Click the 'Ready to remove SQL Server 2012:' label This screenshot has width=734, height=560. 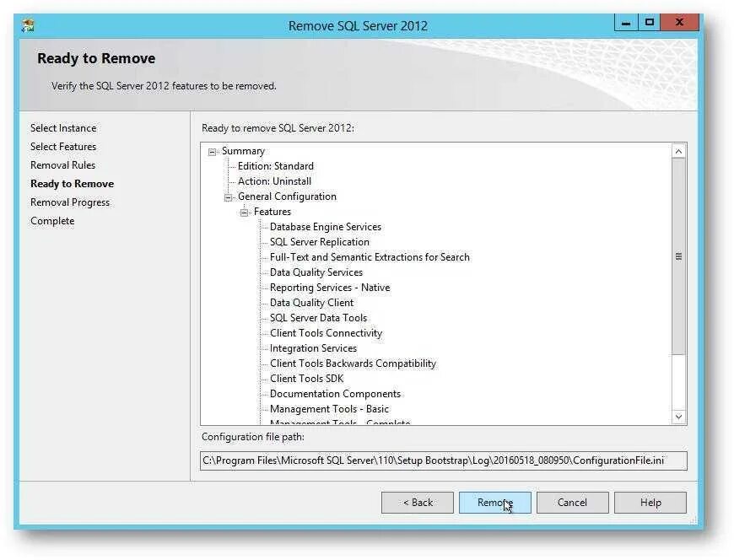pos(278,128)
